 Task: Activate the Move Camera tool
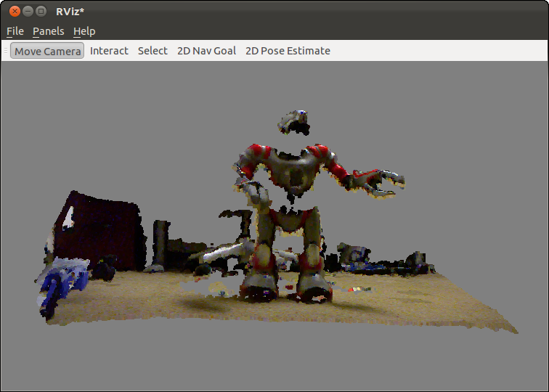tap(47, 51)
